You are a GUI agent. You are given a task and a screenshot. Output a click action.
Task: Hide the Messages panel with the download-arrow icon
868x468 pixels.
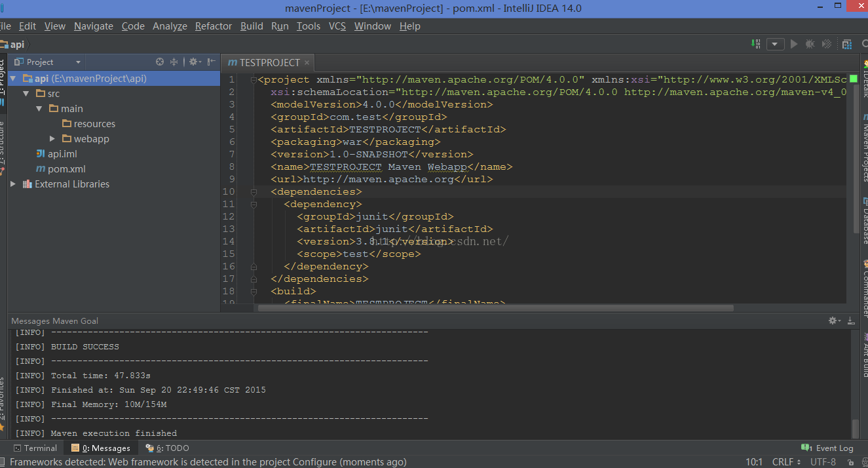point(851,321)
